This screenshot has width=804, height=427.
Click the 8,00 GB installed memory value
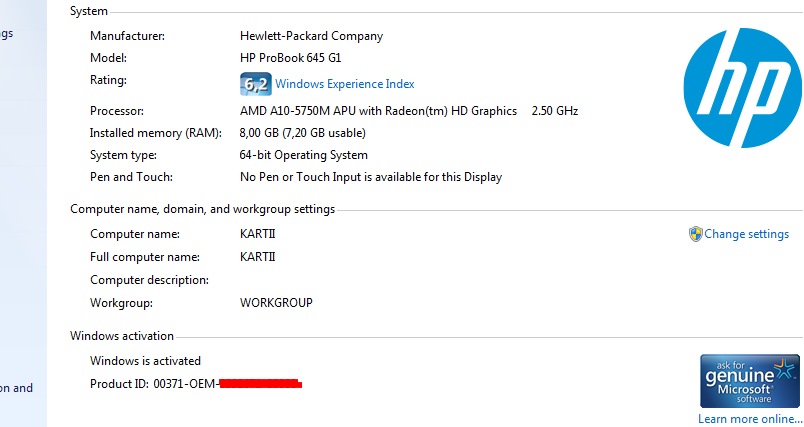(303, 133)
